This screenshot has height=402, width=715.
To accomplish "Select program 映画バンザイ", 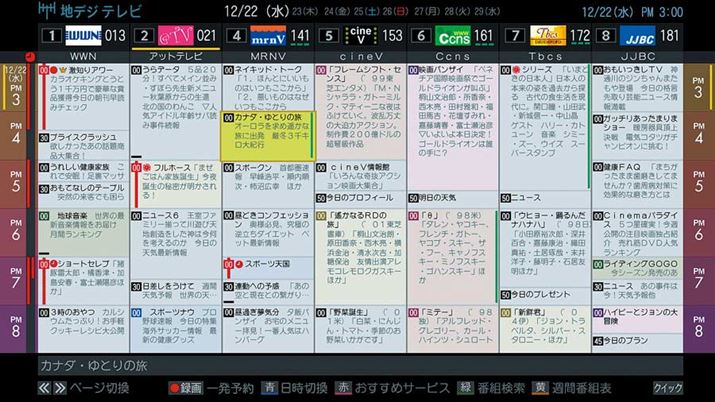I will click(x=453, y=127).
